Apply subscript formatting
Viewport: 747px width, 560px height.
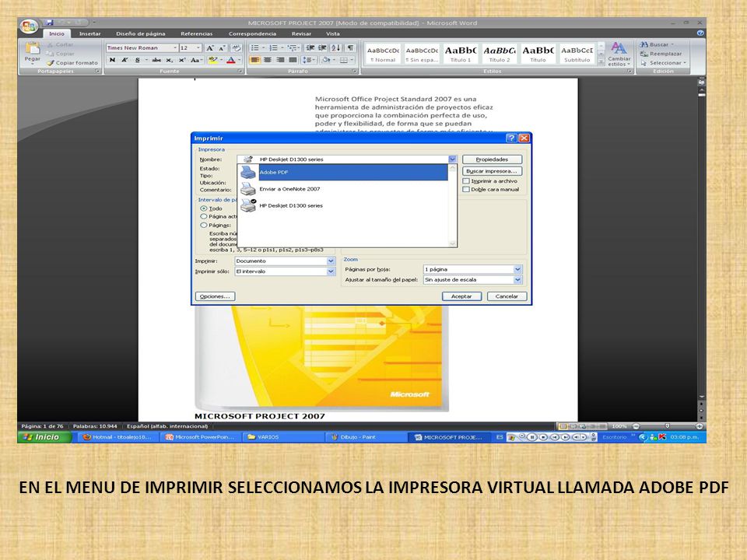point(169,60)
